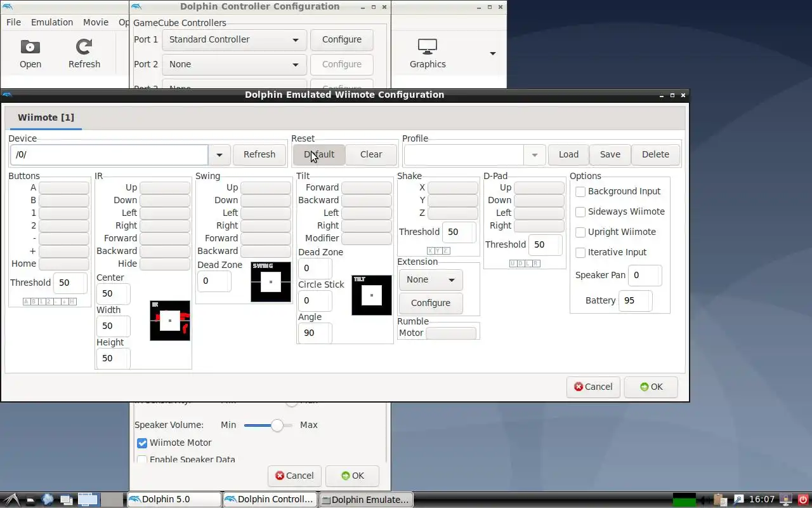Click the IR Height value field

pos(113,358)
